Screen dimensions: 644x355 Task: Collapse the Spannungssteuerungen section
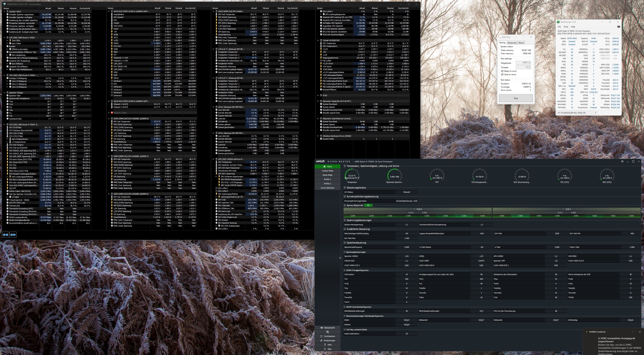[x=345, y=220]
